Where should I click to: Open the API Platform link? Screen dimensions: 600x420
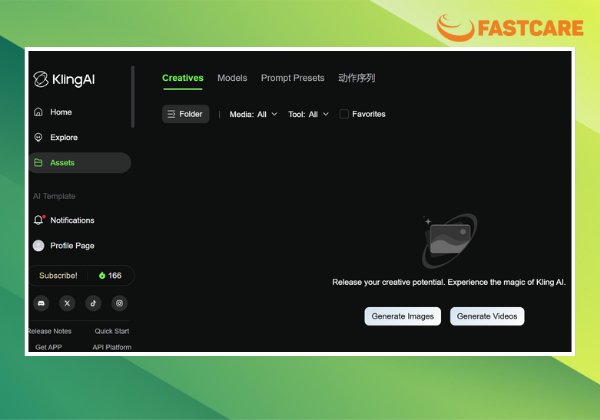(x=112, y=347)
